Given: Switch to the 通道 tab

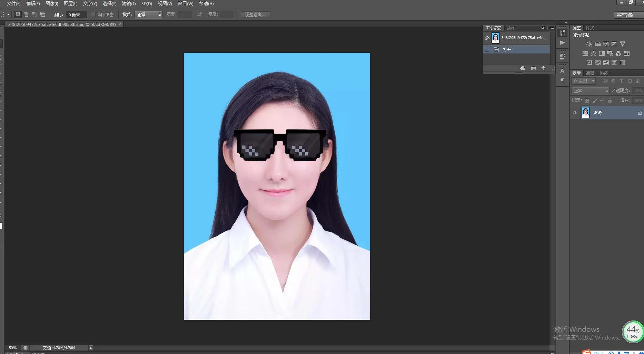Looking at the screenshot, I should click(590, 73).
